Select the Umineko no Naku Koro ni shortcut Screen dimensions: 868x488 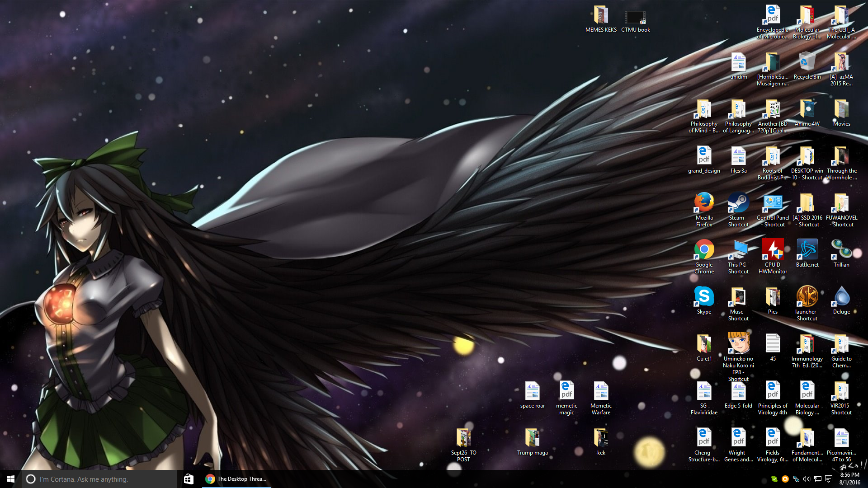point(738,357)
